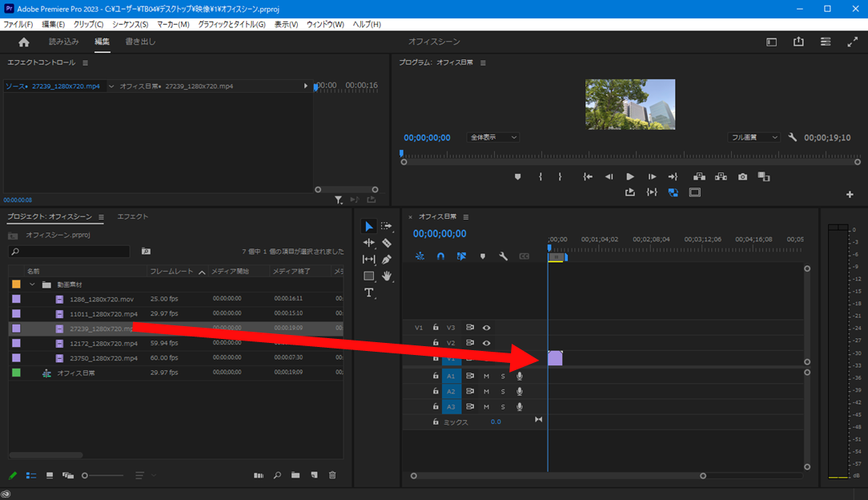Mark Out point in program monitor
This screenshot has height=500, width=868.
(x=561, y=176)
